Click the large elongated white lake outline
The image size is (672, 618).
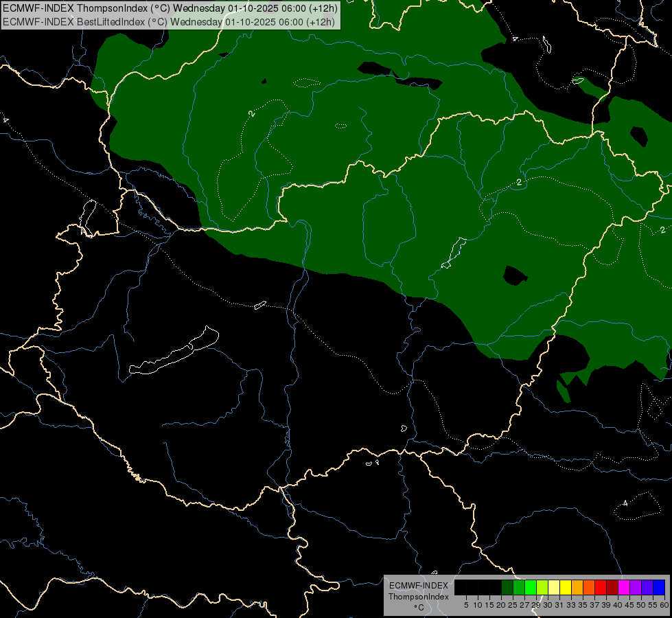pos(174,352)
